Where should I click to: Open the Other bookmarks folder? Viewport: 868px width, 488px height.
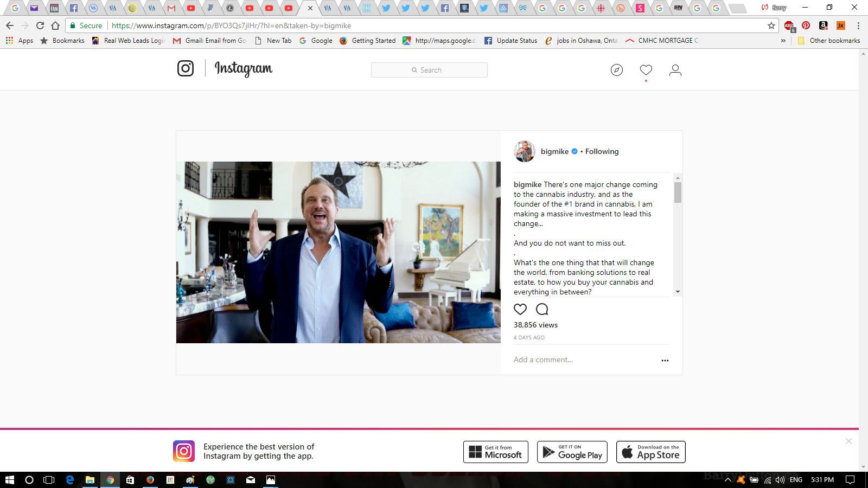click(x=829, y=41)
